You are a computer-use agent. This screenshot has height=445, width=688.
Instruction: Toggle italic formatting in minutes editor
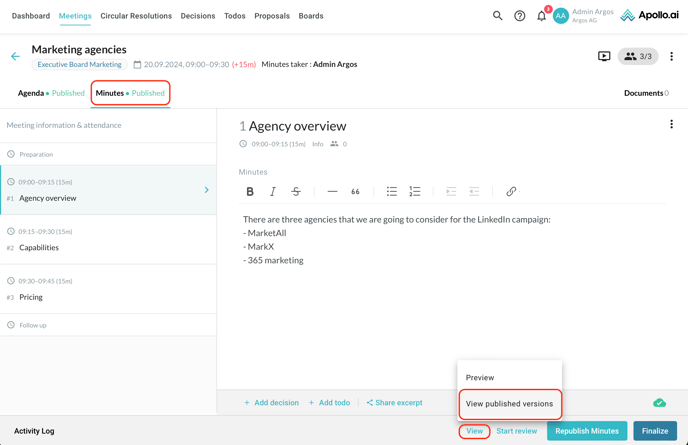[x=273, y=191]
